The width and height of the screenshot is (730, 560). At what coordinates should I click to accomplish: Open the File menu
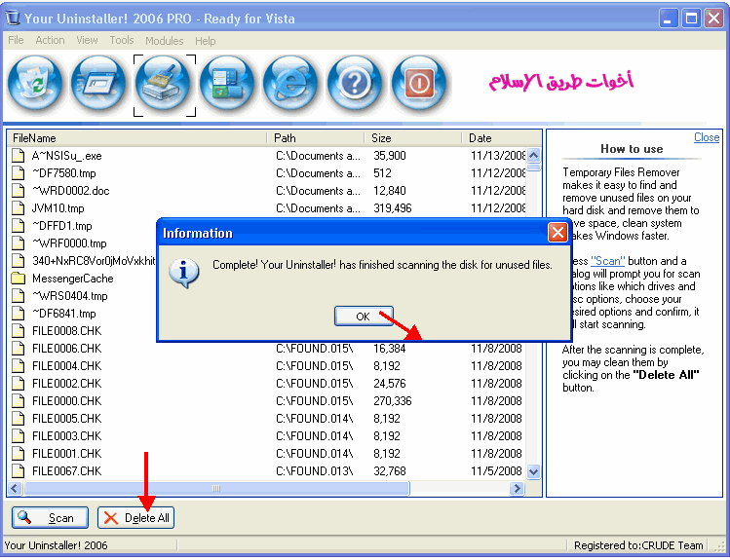[16, 41]
